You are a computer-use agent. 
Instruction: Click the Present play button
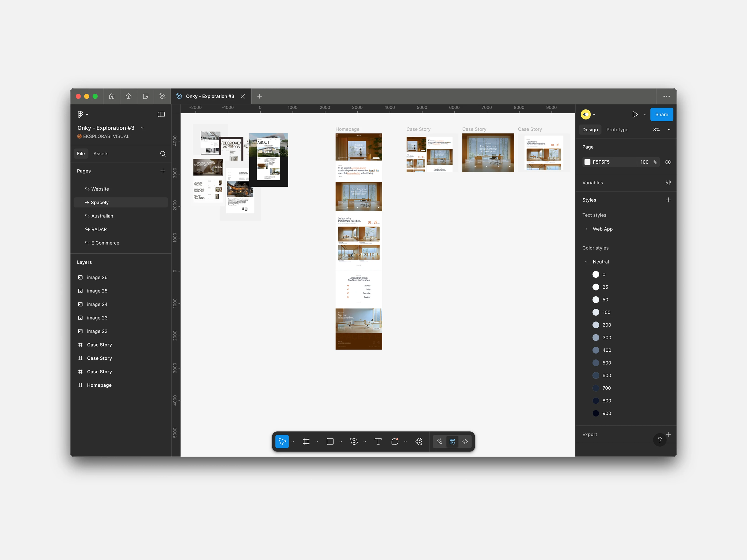point(635,114)
